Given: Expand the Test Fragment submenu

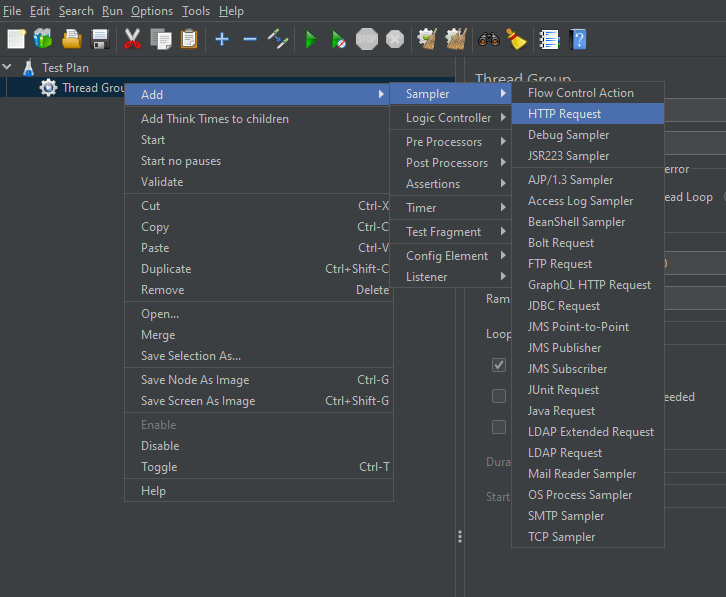Looking at the screenshot, I should pos(451,232).
